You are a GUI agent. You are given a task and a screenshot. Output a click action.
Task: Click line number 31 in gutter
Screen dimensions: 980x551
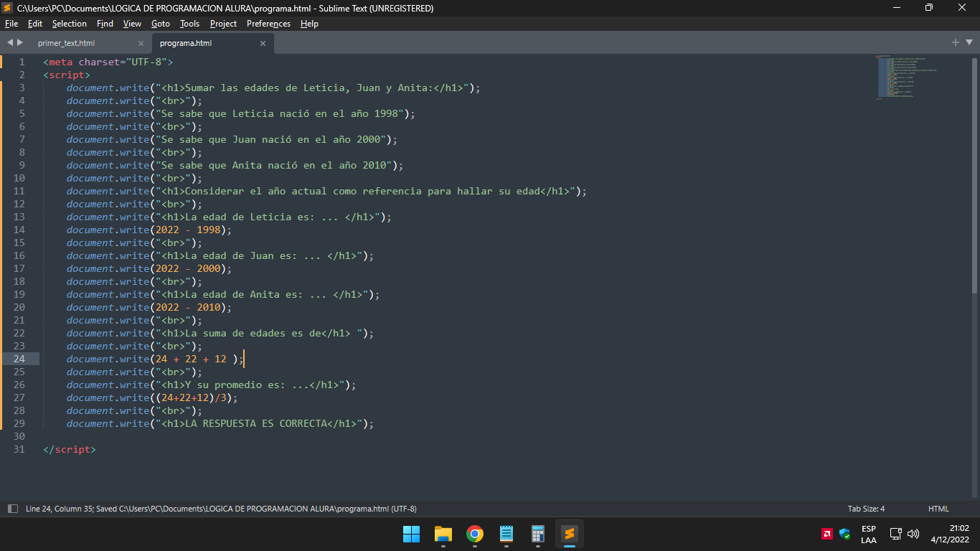pos(19,449)
